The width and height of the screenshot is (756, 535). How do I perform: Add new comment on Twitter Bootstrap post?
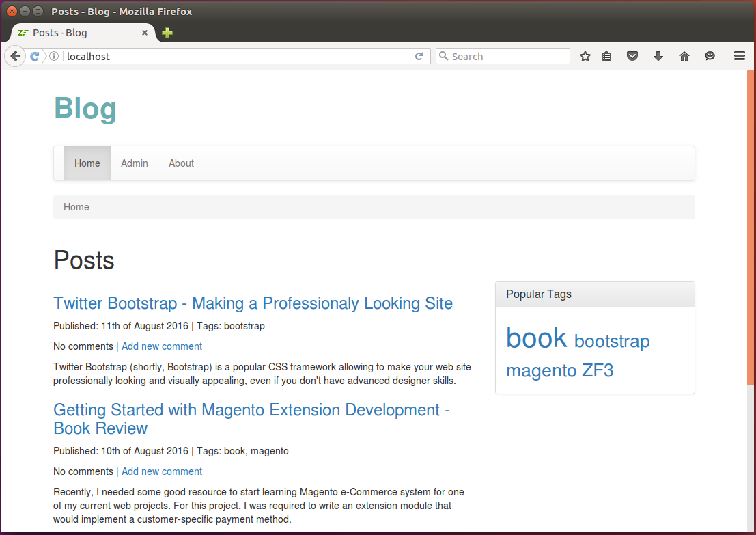162,346
